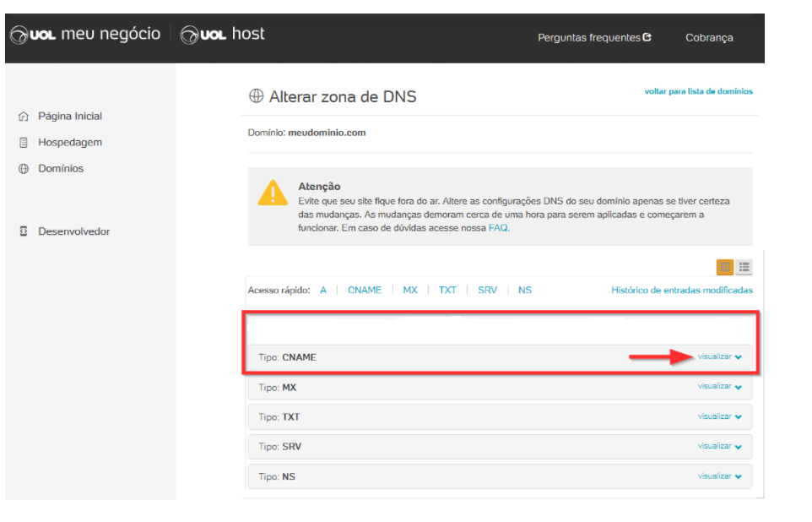Open Hospedagem in sidebar
This screenshot has height=522, width=812.
[x=70, y=142]
